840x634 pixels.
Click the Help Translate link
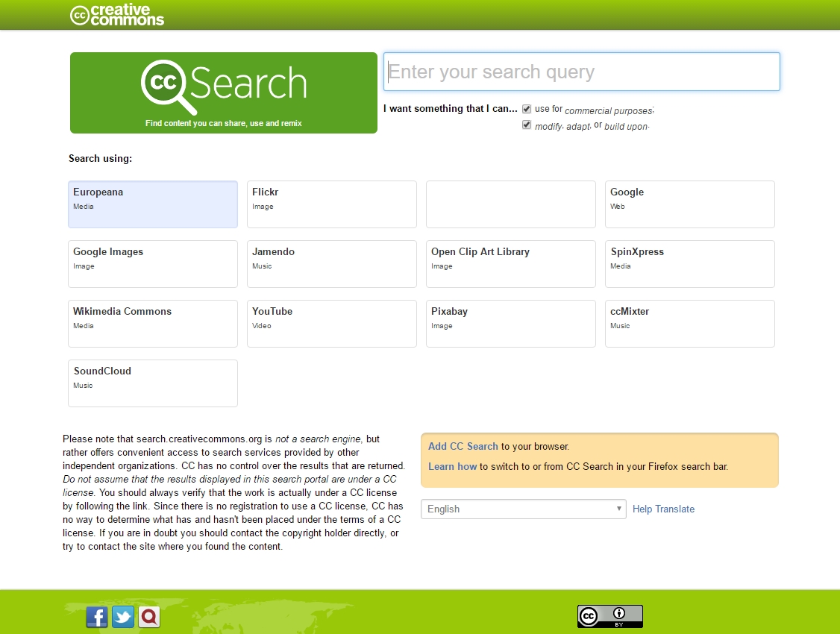[663, 509]
